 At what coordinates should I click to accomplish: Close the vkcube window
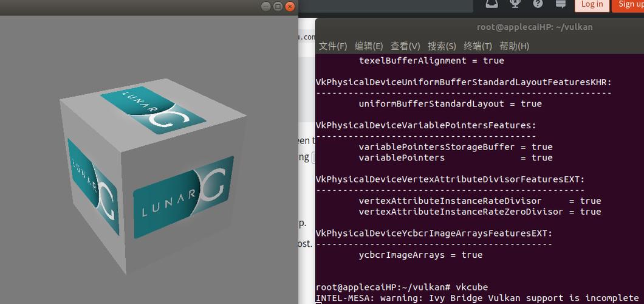coord(290,6)
